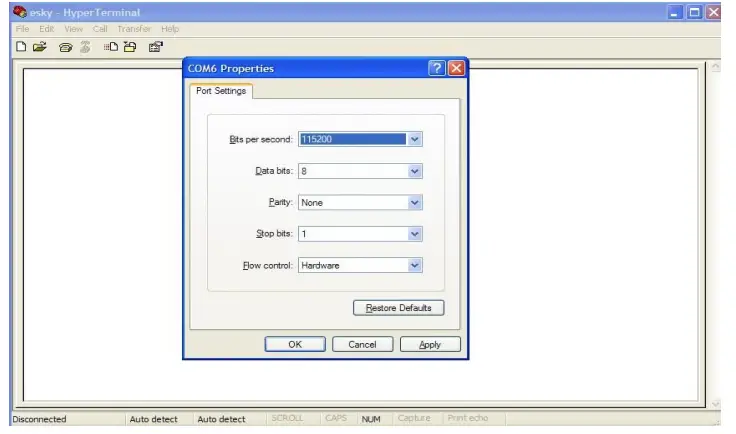This screenshot has width=736, height=434.
Task: Expand the Data bits dropdown arrow
Action: click(414, 171)
